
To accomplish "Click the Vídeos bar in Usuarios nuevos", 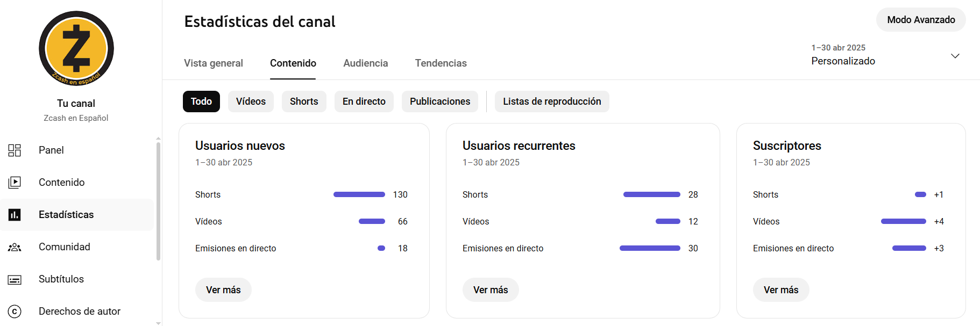I will (x=372, y=221).
